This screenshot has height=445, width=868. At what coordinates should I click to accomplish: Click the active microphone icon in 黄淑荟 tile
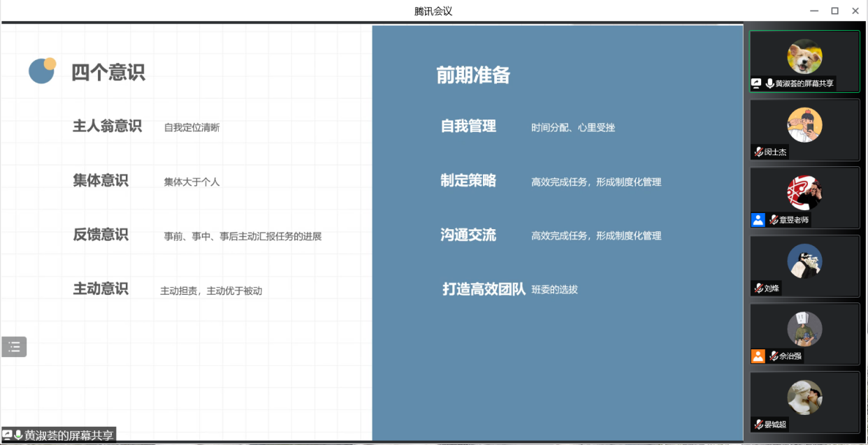point(769,83)
